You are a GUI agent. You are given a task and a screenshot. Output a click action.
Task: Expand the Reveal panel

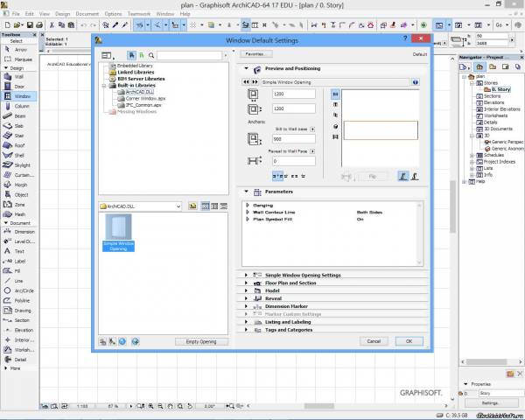pyautogui.click(x=246, y=298)
